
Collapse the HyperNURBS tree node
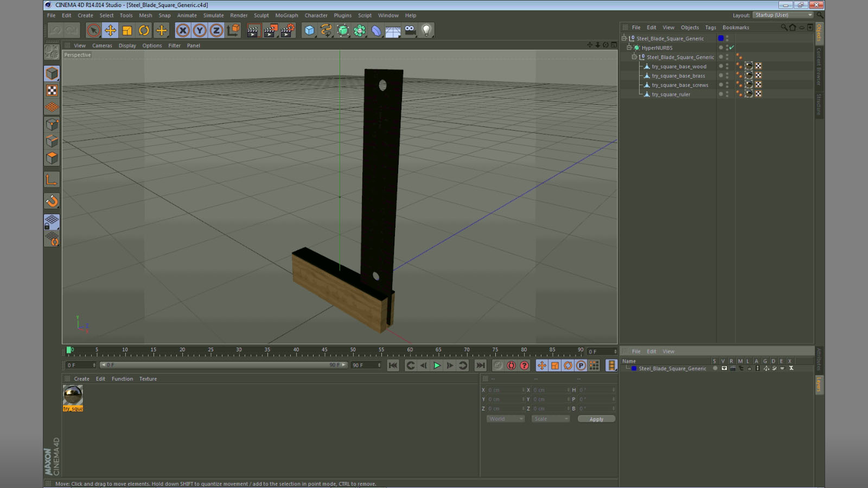tap(629, 48)
